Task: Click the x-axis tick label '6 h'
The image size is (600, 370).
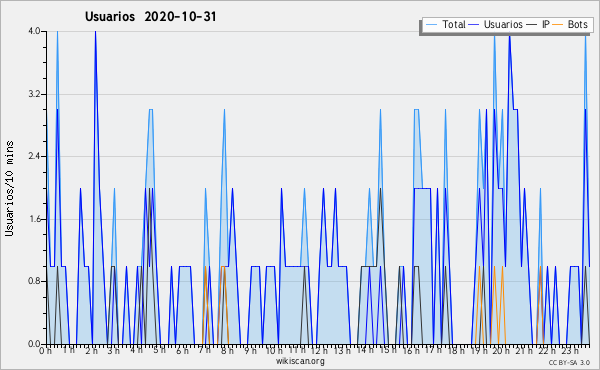Action: pos(183,350)
